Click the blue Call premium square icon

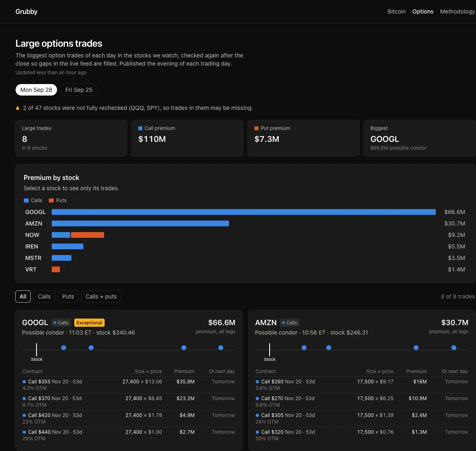pos(140,128)
